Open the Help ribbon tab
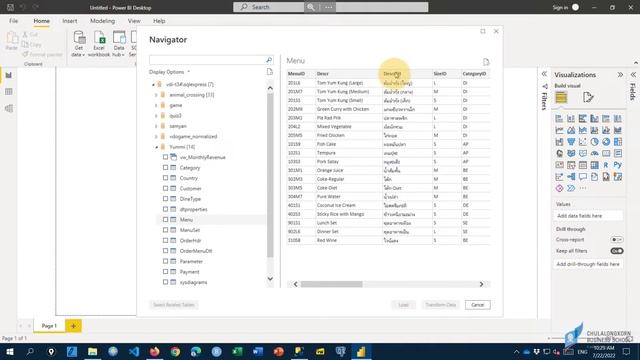Viewport: 640px width, 360px height. tap(159, 21)
